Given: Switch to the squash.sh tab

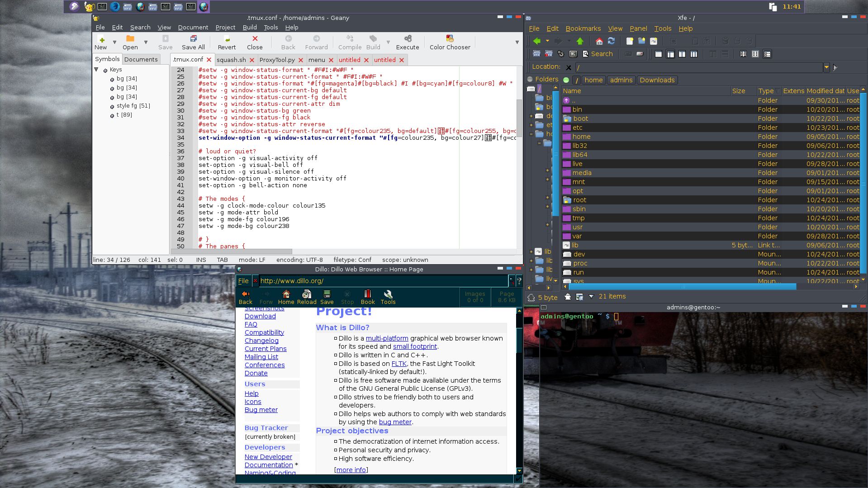Looking at the screenshot, I should pyautogui.click(x=231, y=60).
